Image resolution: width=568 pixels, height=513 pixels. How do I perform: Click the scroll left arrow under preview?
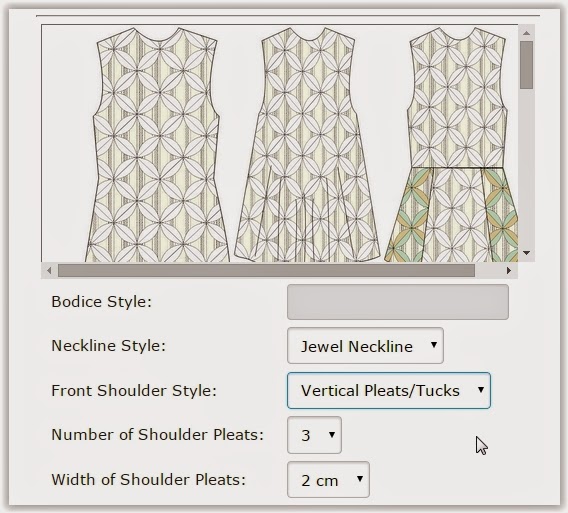pos(49,270)
